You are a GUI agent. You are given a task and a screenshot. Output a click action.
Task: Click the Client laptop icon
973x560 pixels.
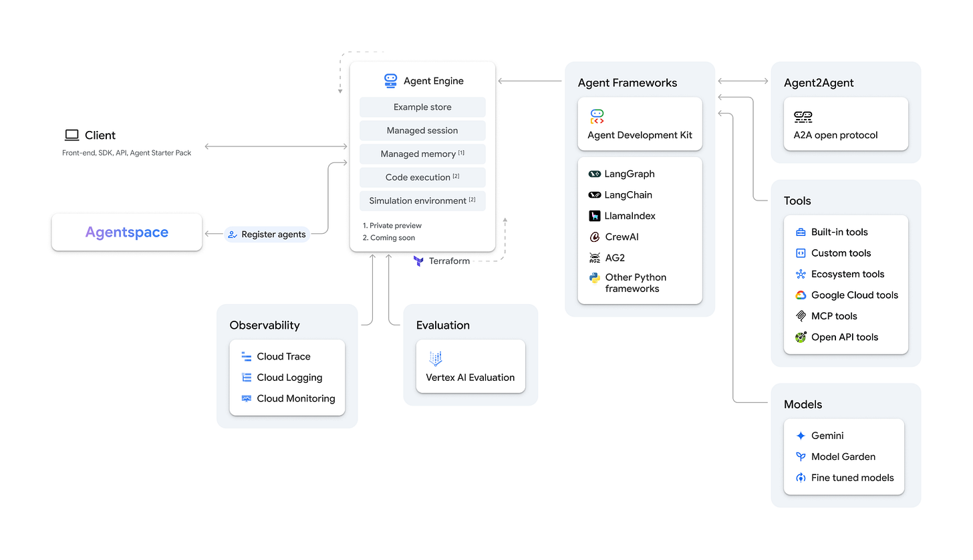tap(72, 134)
